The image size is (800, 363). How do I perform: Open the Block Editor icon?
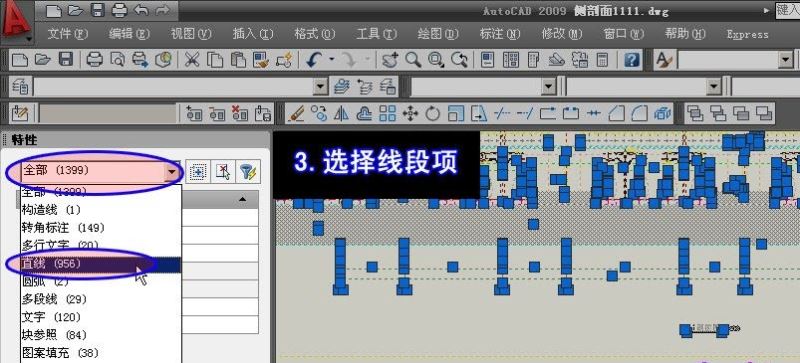284,60
